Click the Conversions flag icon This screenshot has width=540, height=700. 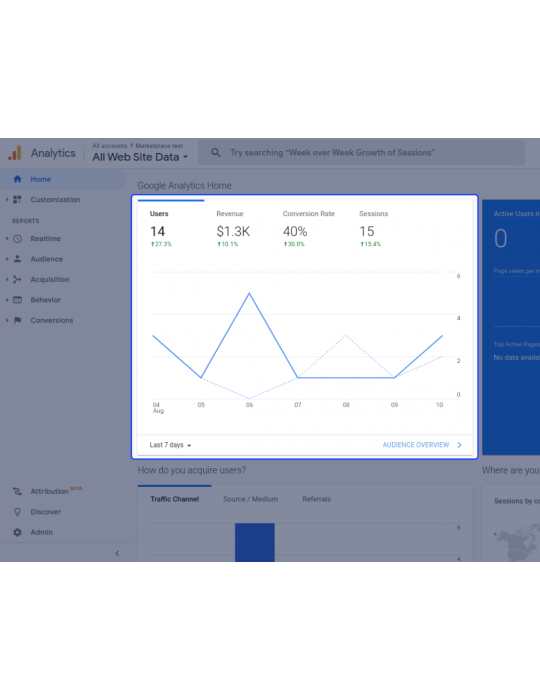coord(17,320)
